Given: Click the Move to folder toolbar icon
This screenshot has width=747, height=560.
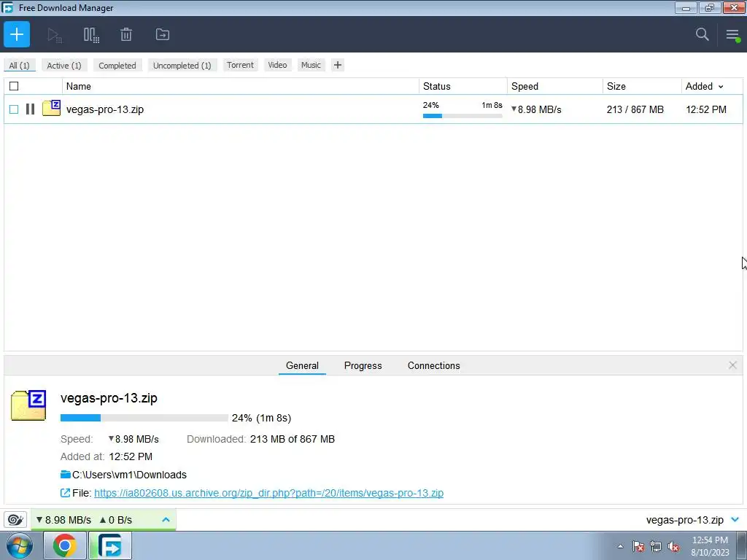Looking at the screenshot, I should (163, 35).
